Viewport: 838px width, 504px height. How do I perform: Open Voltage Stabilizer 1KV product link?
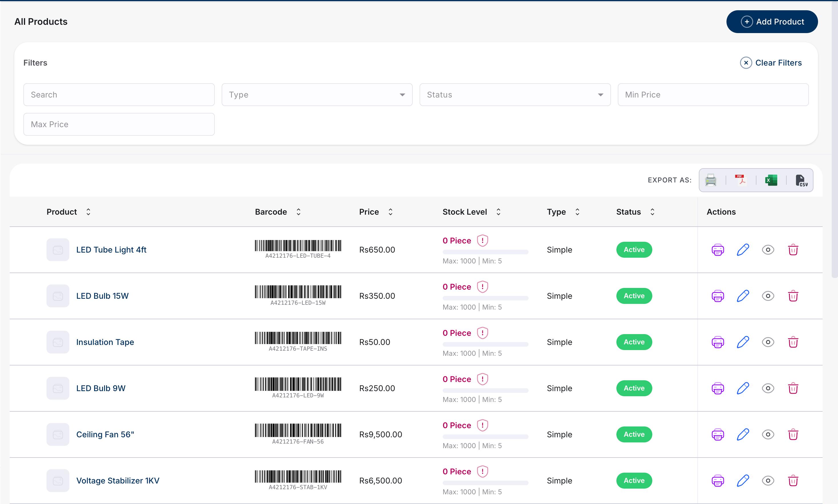(118, 481)
